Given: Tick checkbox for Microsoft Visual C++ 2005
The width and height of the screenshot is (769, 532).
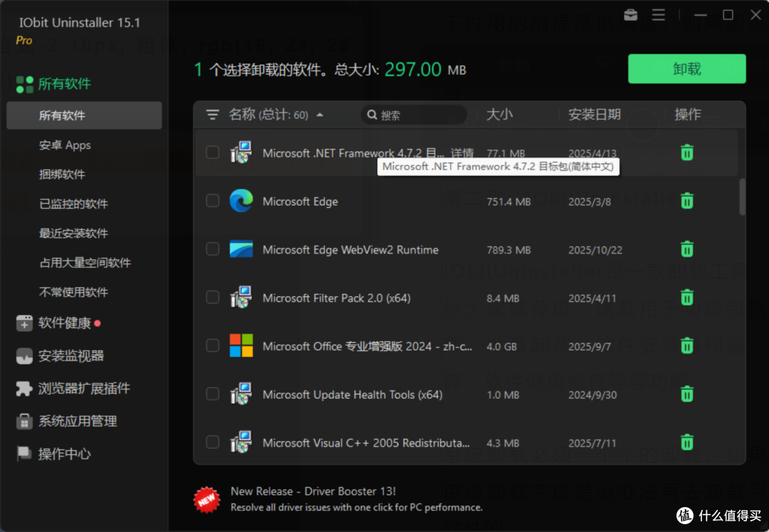Looking at the screenshot, I should pyautogui.click(x=212, y=442).
